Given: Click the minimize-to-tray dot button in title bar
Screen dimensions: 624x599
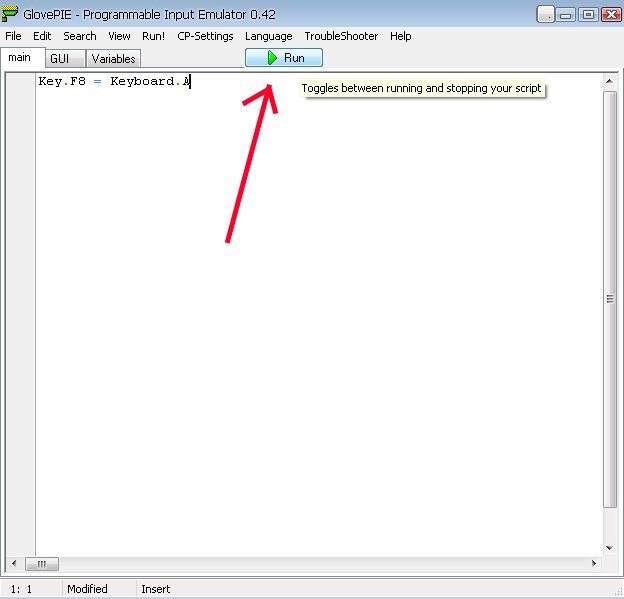Looking at the screenshot, I should click(x=546, y=15).
